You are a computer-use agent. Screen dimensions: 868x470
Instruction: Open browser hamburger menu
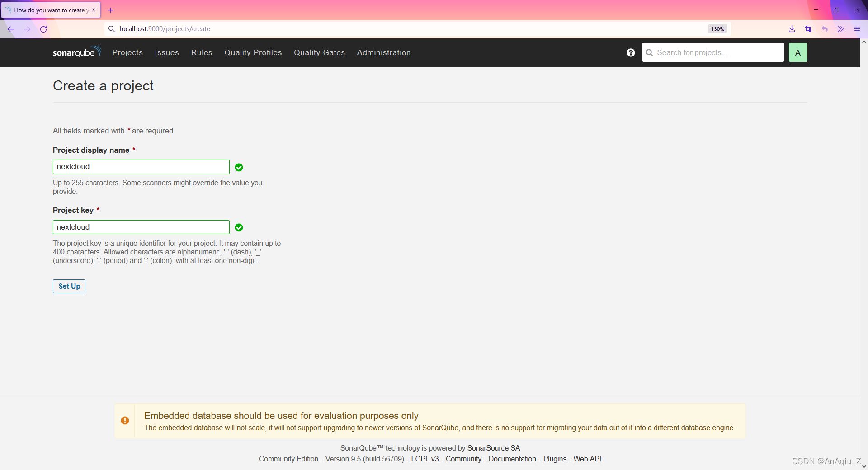[x=857, y=29]
